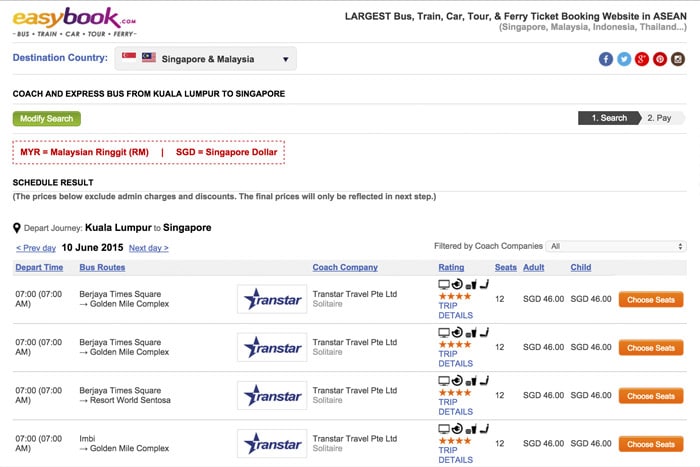The height and width of the screenshot is (467, 700).
Task: Open TRIP DETAILS for the Imbi trip
Action: tap(455, 455)
